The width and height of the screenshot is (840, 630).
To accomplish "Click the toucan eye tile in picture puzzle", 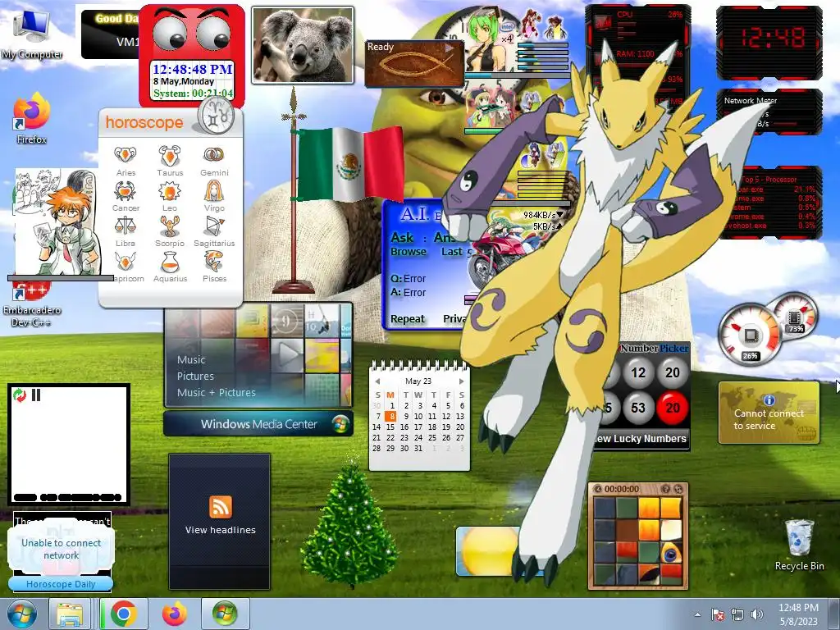I will coord(669,554).
